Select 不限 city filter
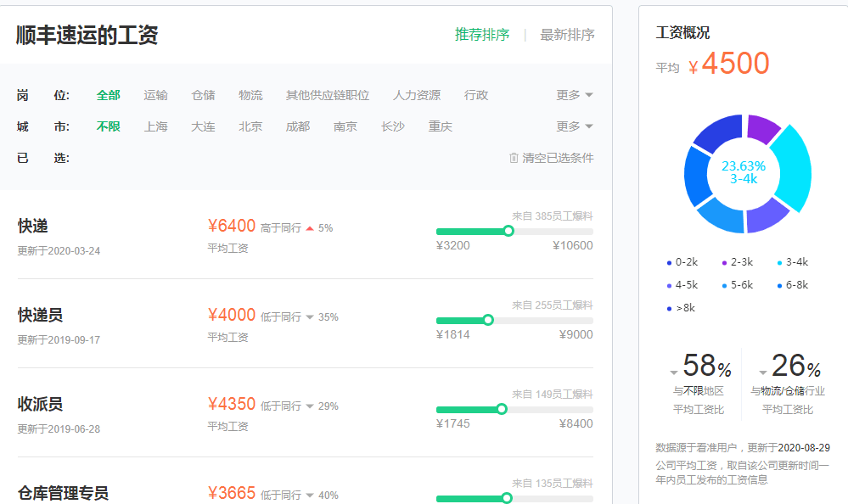 tap(108, 126)
